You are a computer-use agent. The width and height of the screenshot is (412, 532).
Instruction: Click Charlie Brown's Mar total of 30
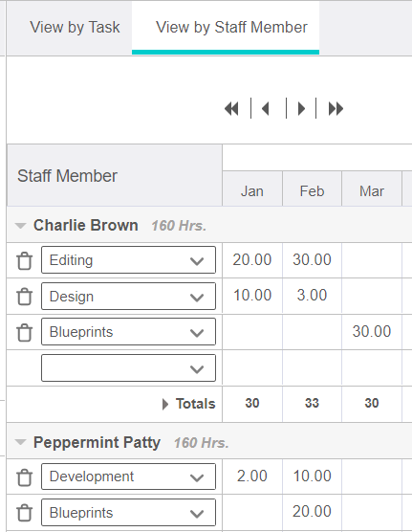click(x=372, y=404)
